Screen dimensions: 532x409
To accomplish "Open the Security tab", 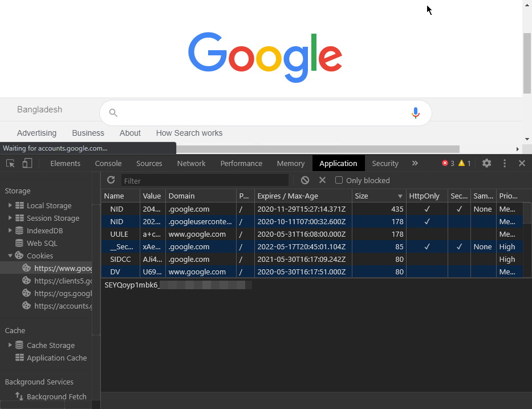I will click(x=385, y=163).
